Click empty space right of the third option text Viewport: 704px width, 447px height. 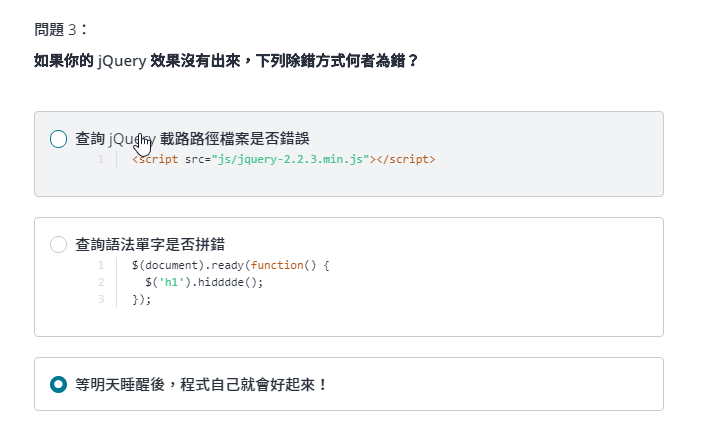pos(500,384)
